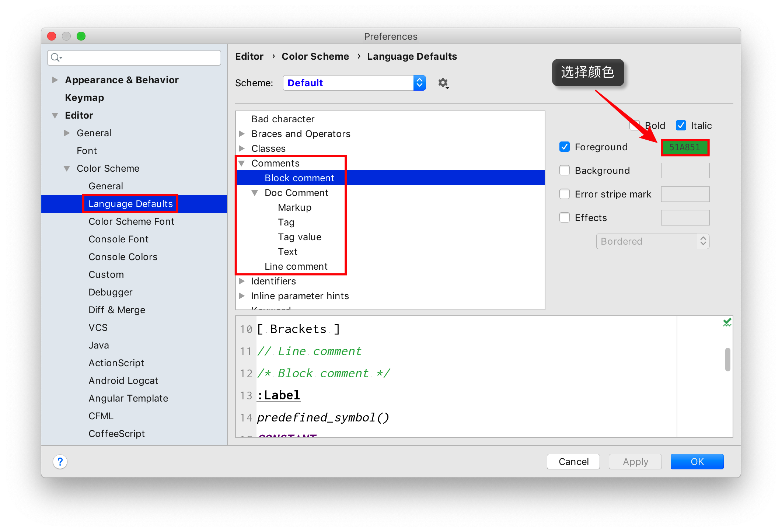Disable the Foreground checkbox

click(564, 147)
